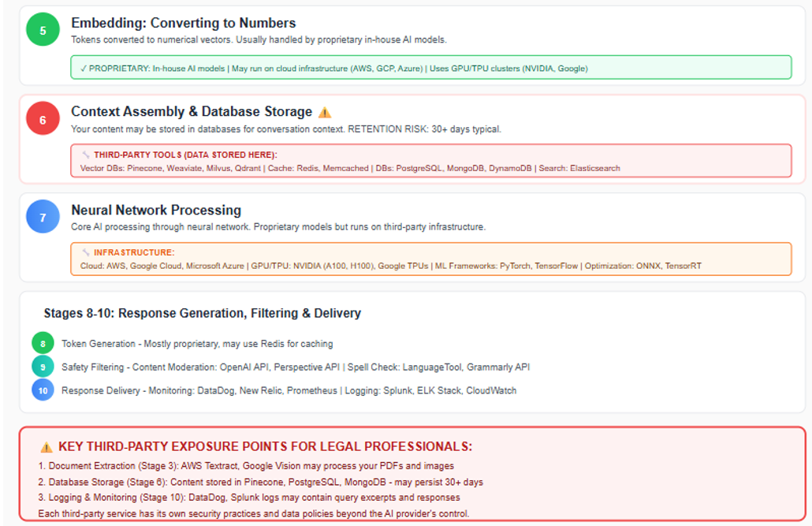
Task: Click the green stage 8 circle
Action: (43, 343)
